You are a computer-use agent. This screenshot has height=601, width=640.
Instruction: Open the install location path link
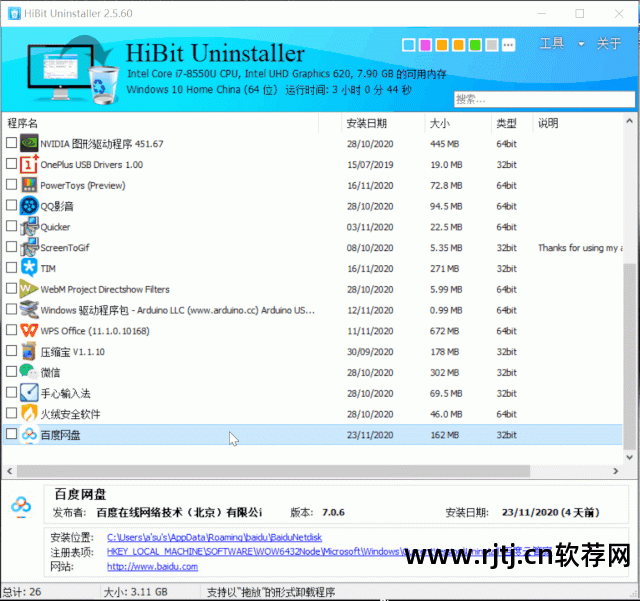pyautogui.click(x=214, y=537)
